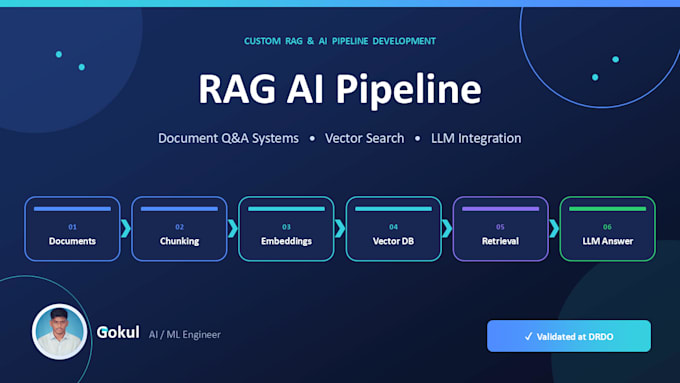The image size is (680, 383).
Task: Open Gokul's profile photo
Action: tap(59, 331)
